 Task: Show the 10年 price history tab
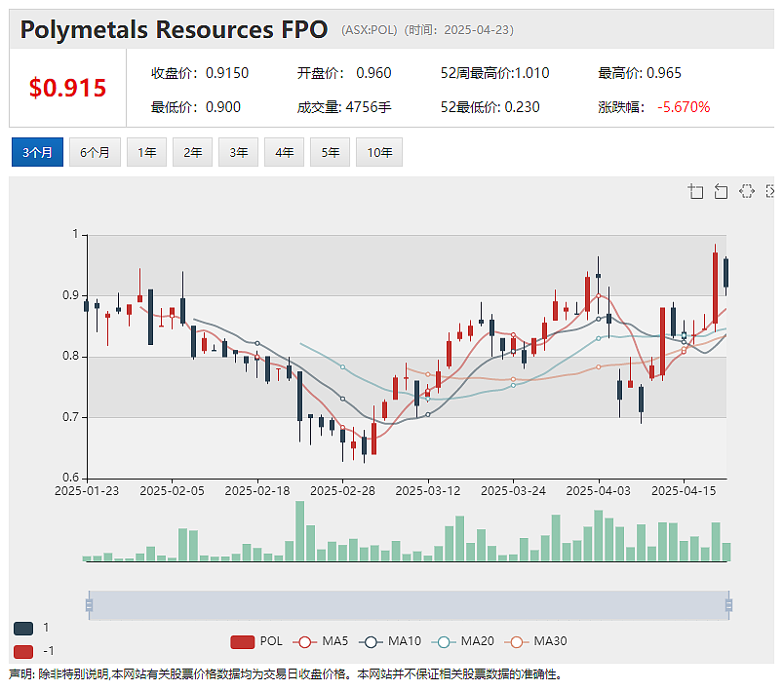379,152
